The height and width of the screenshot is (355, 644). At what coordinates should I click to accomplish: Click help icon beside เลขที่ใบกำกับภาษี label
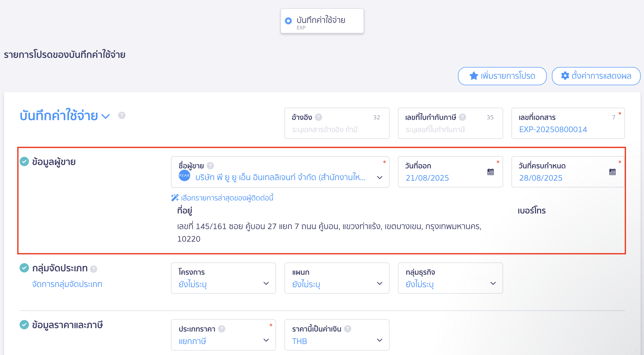463,117
